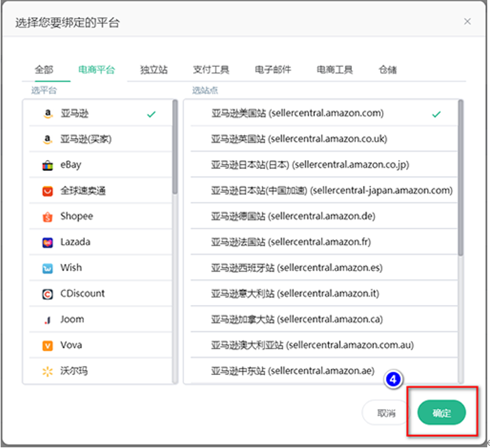Pick 亚马逊法国站 amazon.fr site

point(324,242)
